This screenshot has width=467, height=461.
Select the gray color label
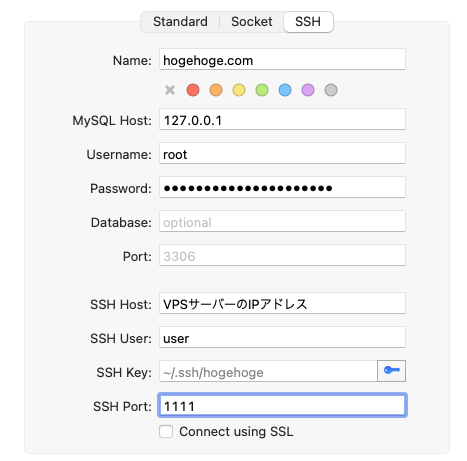pyautogui.click(x=331, y=90)
